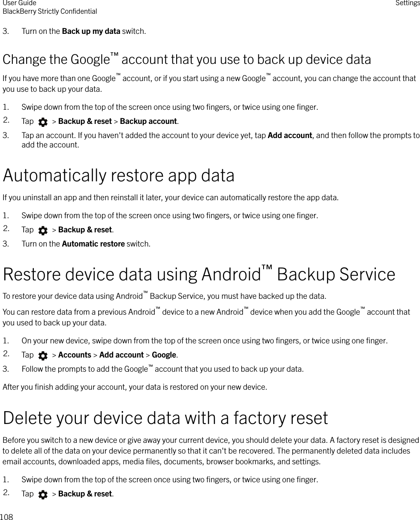Click the 'User Guide' header text
This screenshot has width=420, height=520.
click(20, 3)
